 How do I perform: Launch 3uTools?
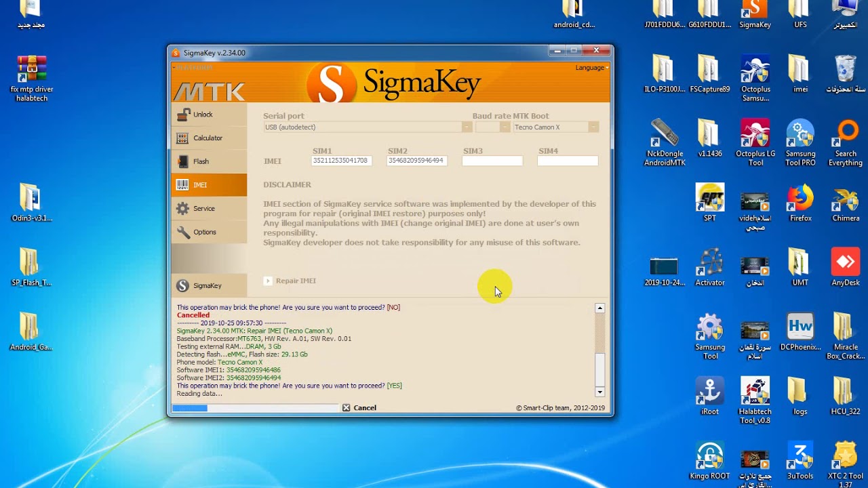[800, 460]
